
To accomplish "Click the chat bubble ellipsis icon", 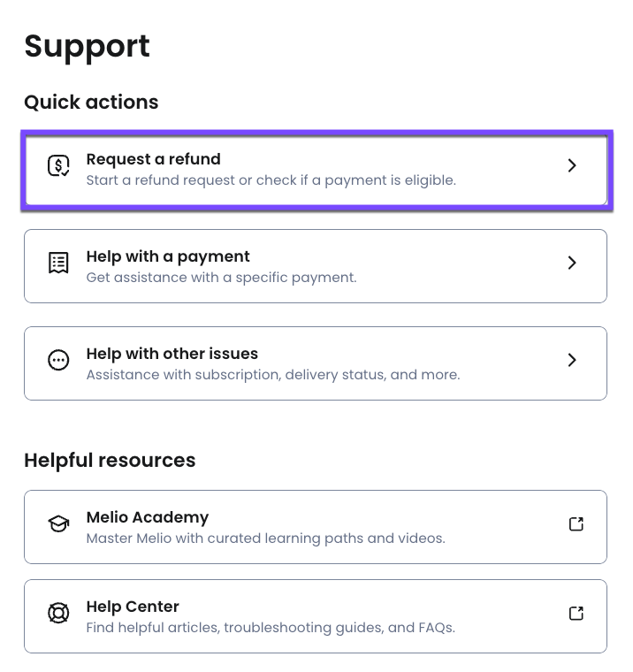I will click(58, 360).
